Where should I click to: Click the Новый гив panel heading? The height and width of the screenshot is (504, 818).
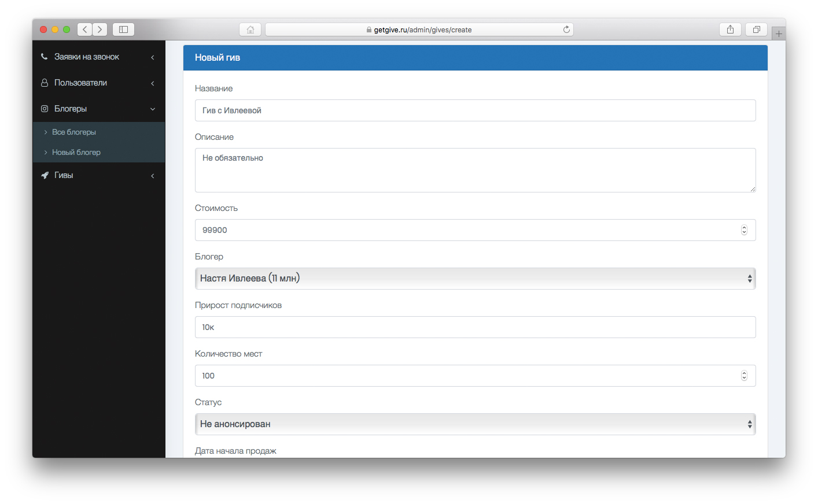(x=218, y=58)
